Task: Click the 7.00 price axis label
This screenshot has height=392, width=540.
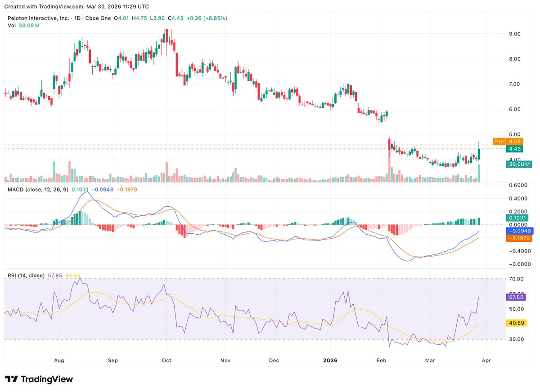Action: click(514, 84)
